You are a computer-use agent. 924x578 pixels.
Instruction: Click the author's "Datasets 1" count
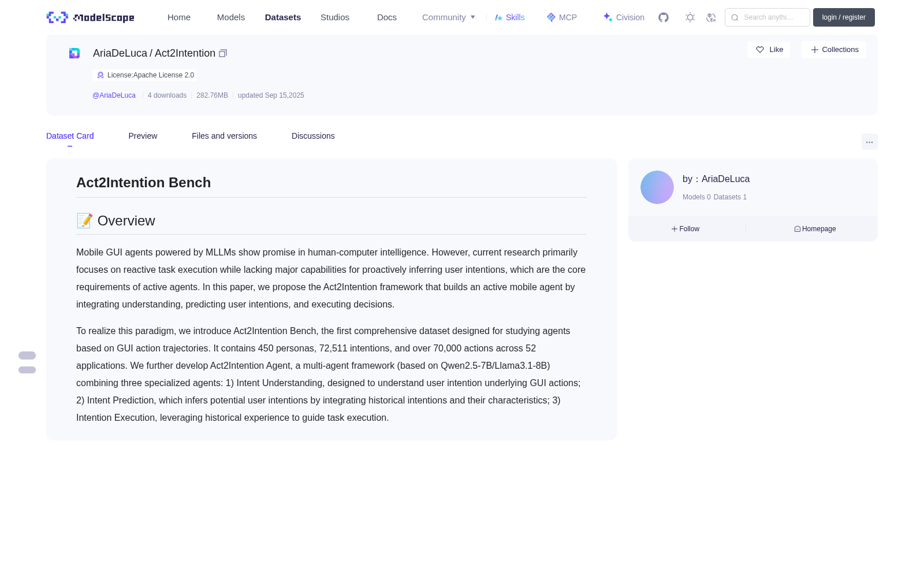point(730,197)
